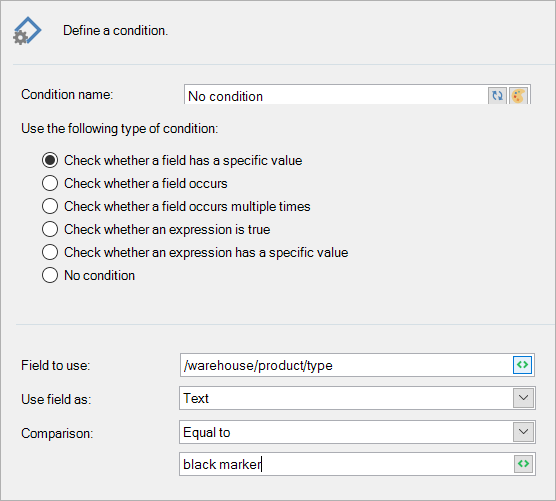
Task: Click the field picker icon in Field to use
Action: point(522,364)
